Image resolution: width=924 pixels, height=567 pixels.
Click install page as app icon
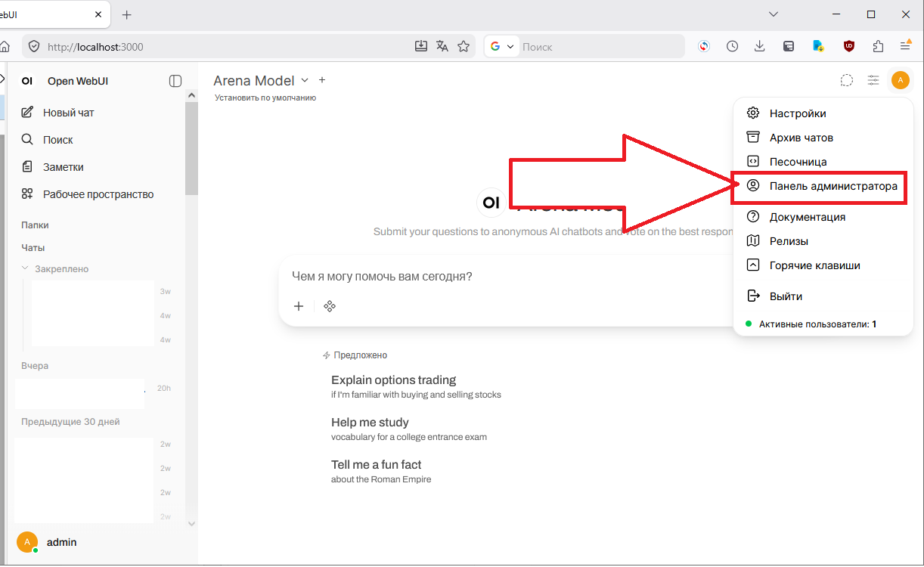(x=421, y=47)
